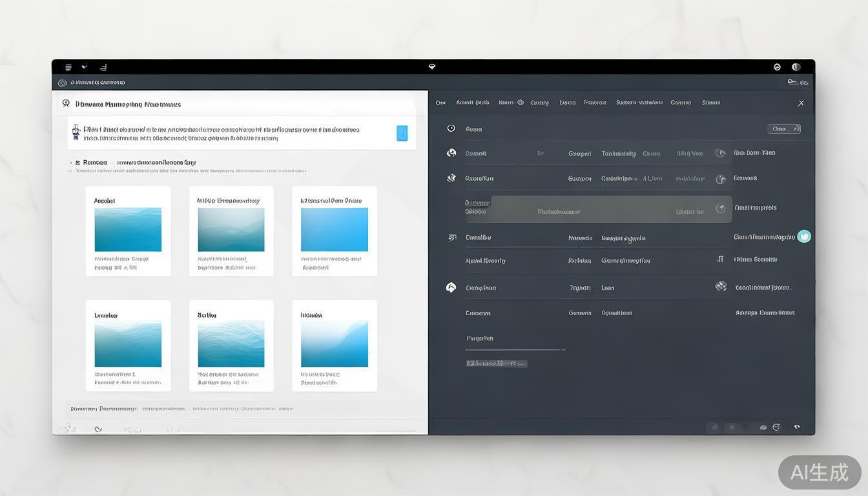Open the hamburger menu icon in the black title bar
Screen dimensions: 868x496
click(x=68, y=67)
